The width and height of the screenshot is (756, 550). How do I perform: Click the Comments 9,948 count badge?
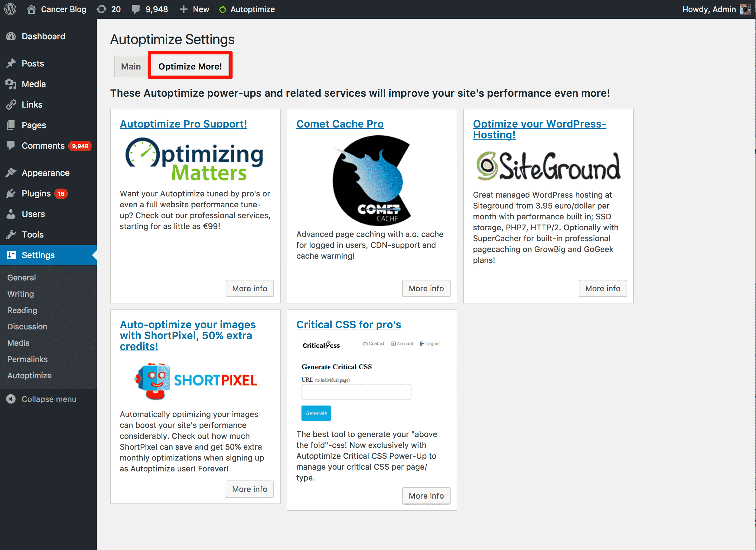pyautogui.click(x=80, y=146)
